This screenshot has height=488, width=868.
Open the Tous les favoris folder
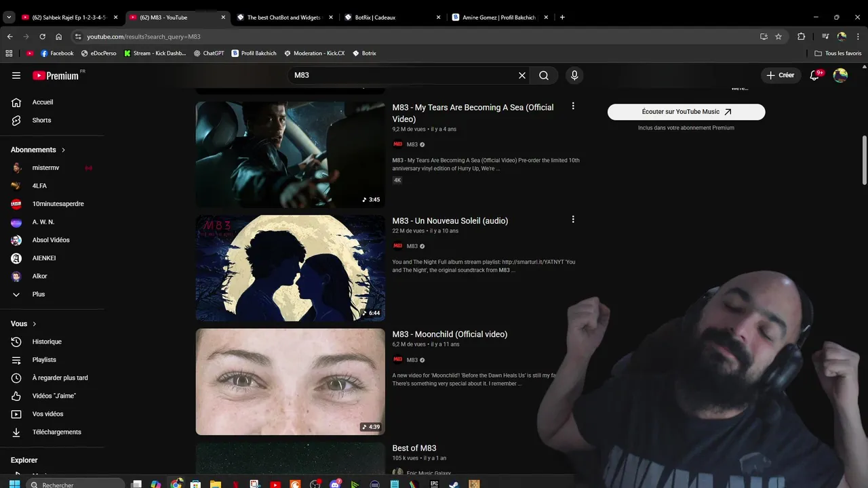coord(838,53)
